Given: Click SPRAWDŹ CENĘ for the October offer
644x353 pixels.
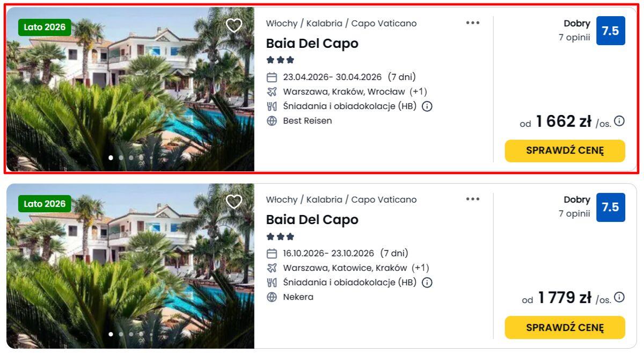Looking at the screenshot, I should coord(565,327).
